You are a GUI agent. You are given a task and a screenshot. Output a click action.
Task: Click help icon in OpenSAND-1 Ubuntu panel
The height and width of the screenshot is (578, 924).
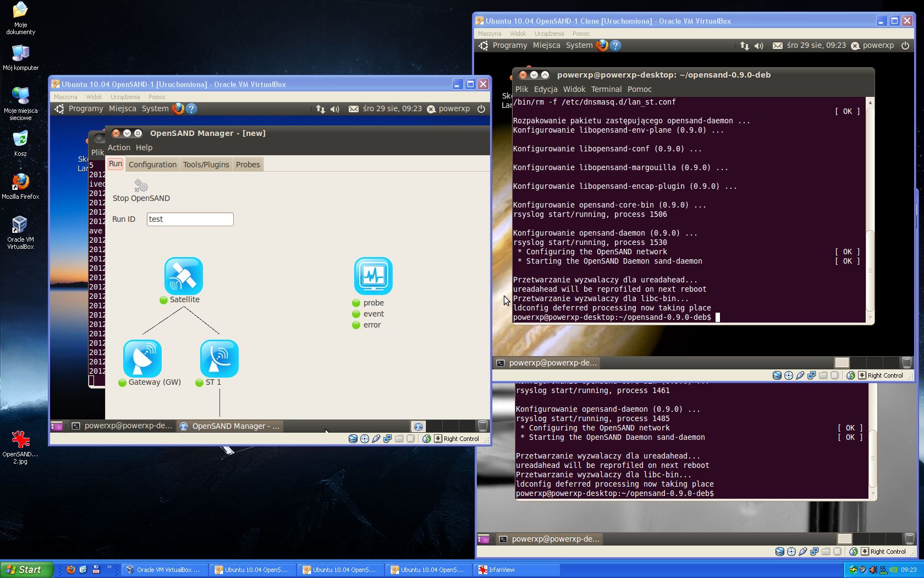click(191, 108)
